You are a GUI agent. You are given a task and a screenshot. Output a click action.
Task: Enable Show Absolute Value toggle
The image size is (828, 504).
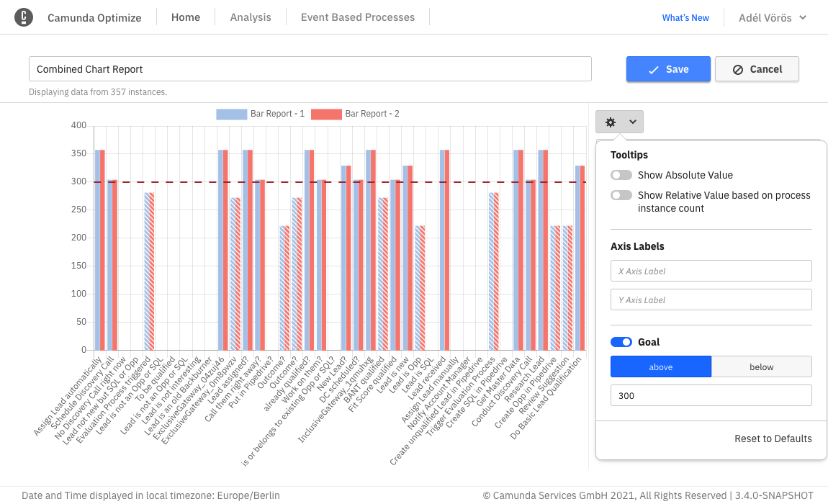(x=621, y=175)
